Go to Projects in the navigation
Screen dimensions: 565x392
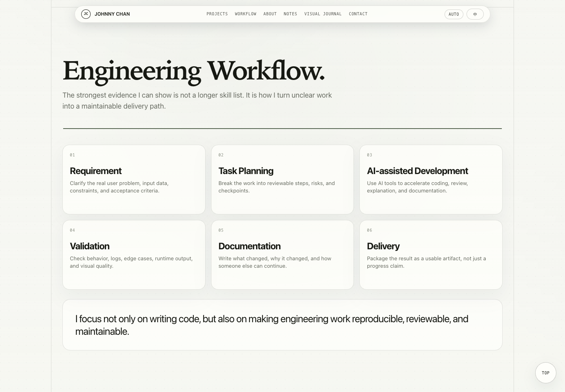[217, 14]
